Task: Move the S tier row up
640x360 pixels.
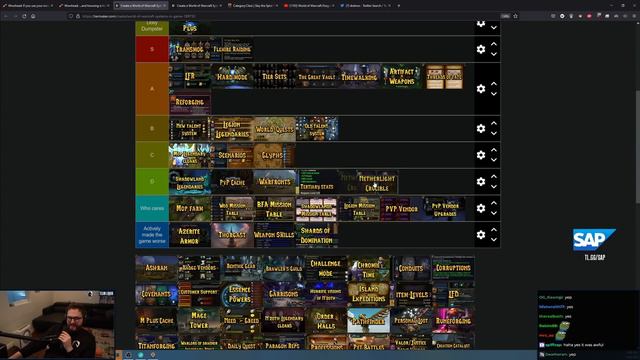Action: tap(494, 44)
